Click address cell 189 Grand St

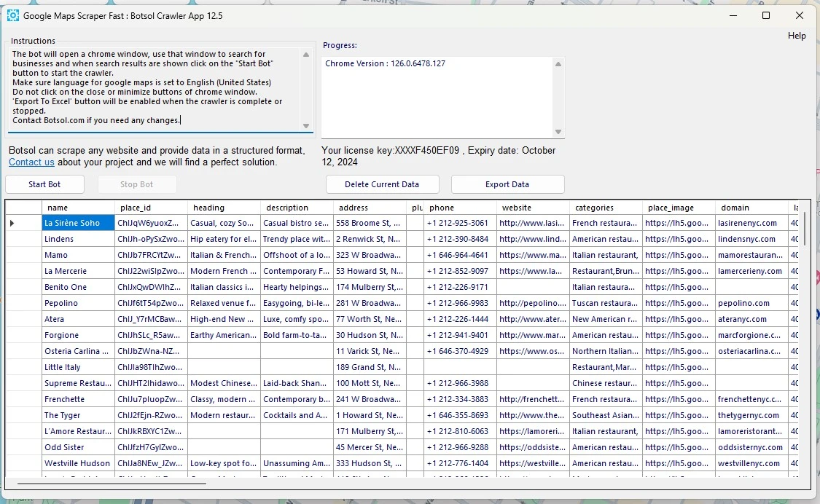click(370, 367)
